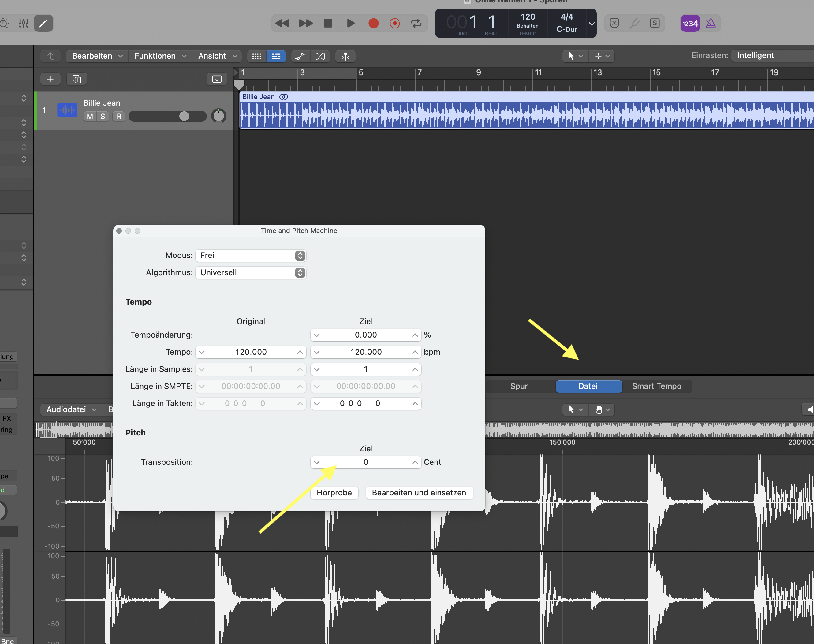Click the Original Tempo 120.000 field

click(x=251, y=352)
